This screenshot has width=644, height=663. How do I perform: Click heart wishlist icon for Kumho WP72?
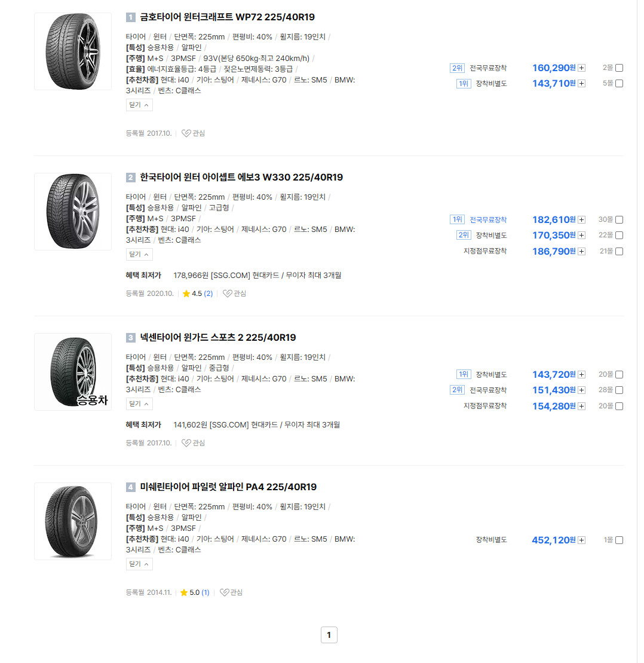[186, 133]
